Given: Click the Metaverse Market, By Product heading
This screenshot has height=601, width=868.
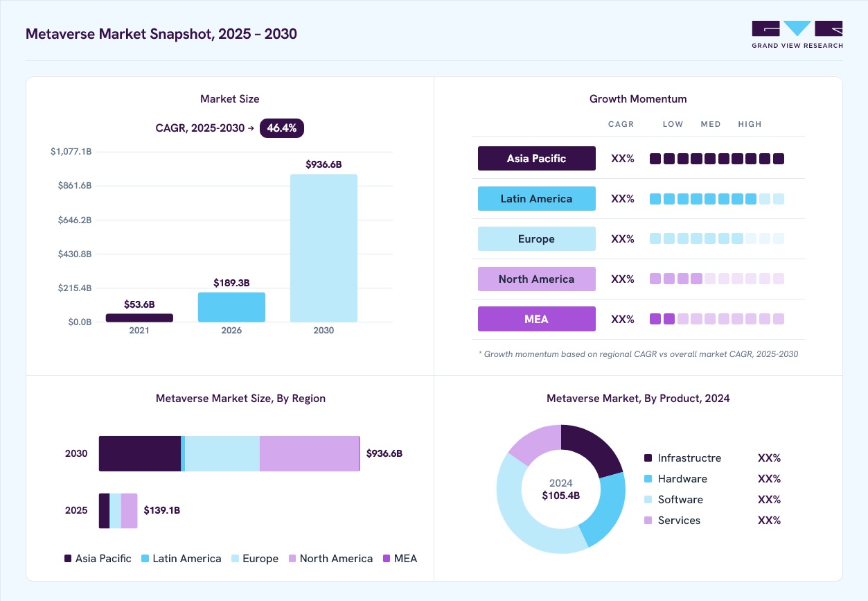Looking at the screenshot, I should [638, 399].
